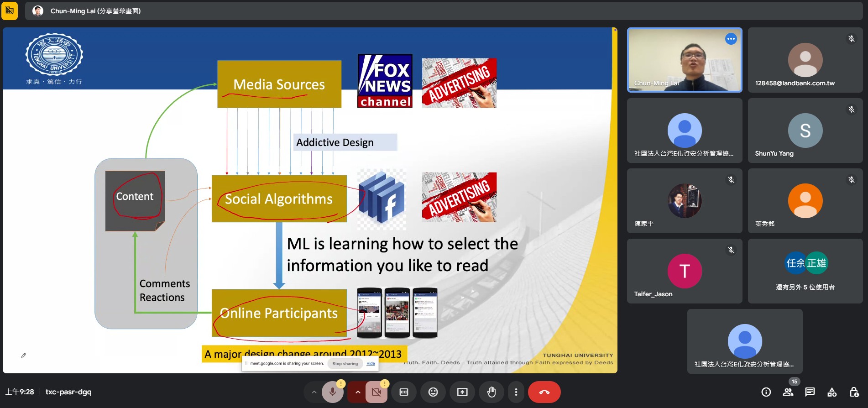
Task: Turn on closed captions
Action: tap(404, 392)
